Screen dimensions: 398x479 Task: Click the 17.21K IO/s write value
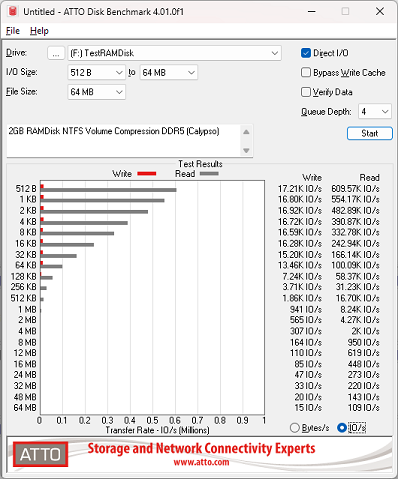tap(300, 189)
